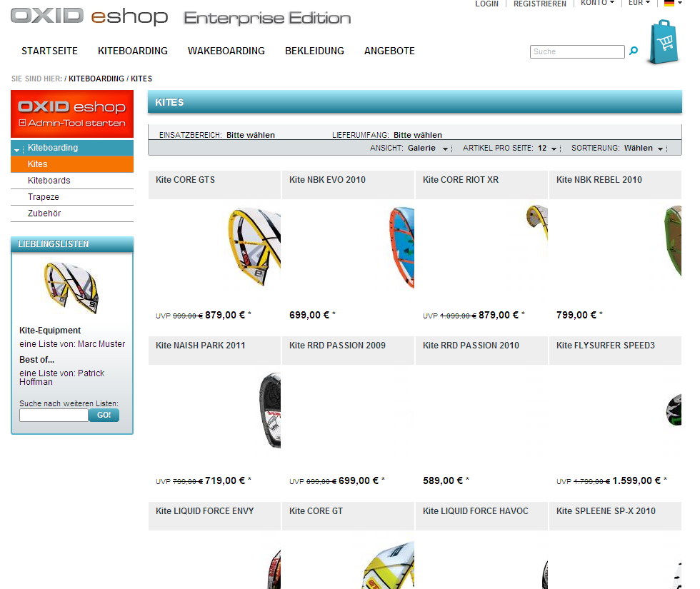Image resolution: width=700 pixels, height=589 pixels.
Task: Go to the Wakeboarding menu
Action: [226, 51]
